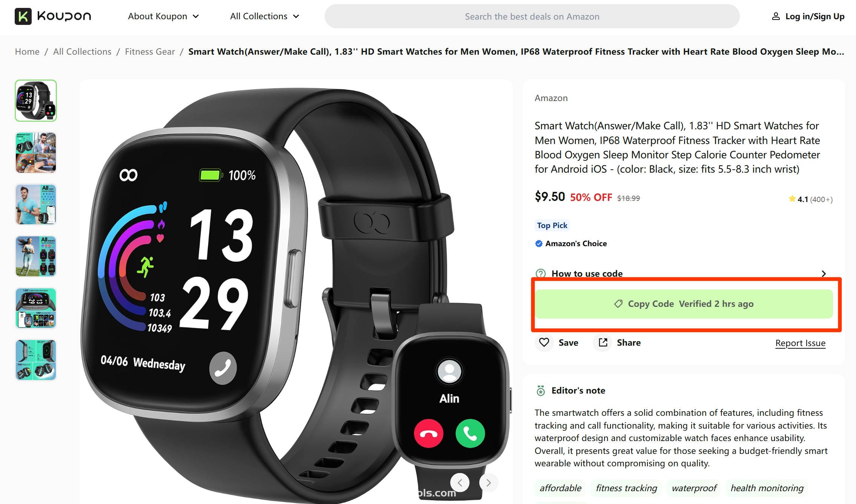Image resolution: width=856 pixels, height=504 pixels.
Task: Expand the How to use code section chevron
Action: [x=824, y=274]
